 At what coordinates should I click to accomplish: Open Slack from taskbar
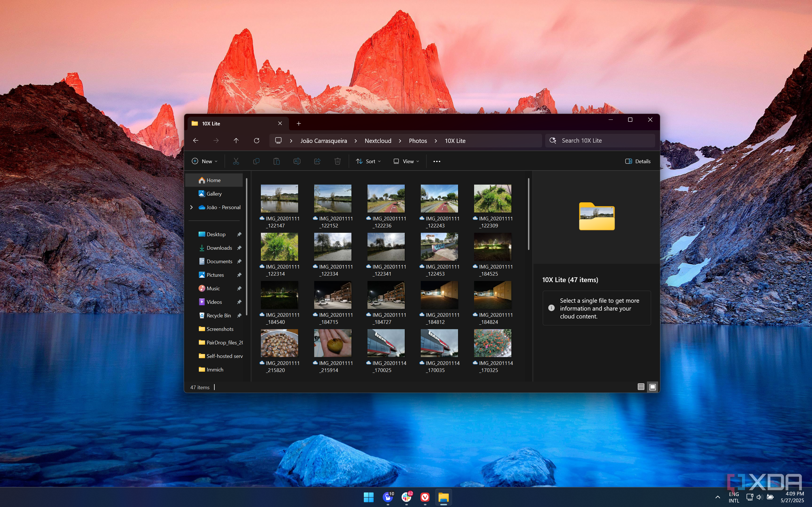[x=406, y=497]
